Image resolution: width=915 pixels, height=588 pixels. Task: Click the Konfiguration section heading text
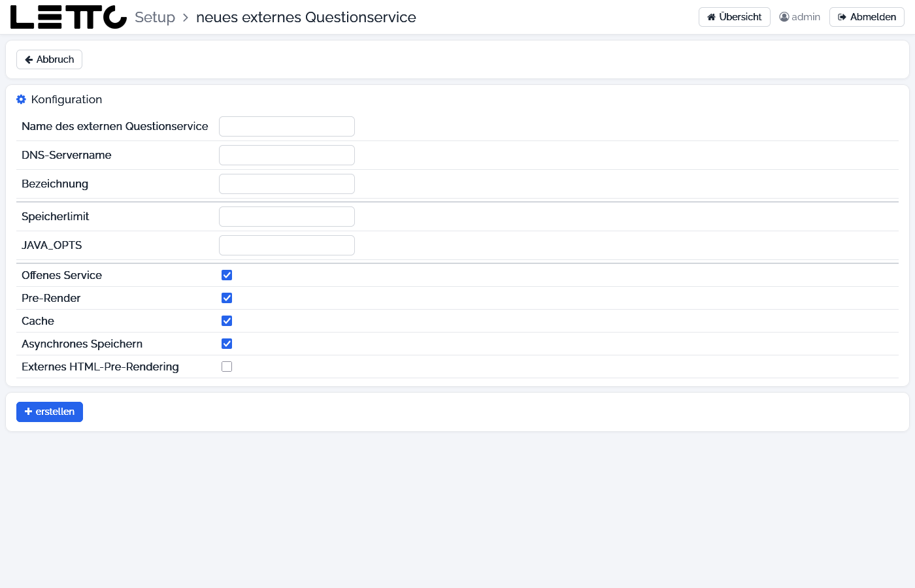(67, 99)
